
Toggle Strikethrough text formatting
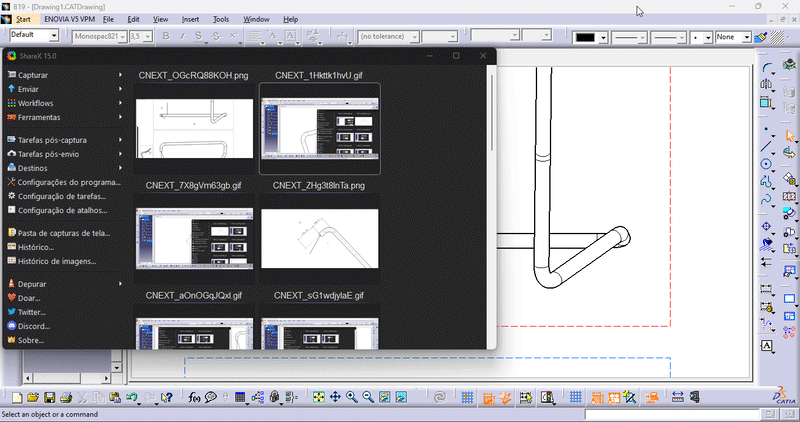[x=216, y=36]
